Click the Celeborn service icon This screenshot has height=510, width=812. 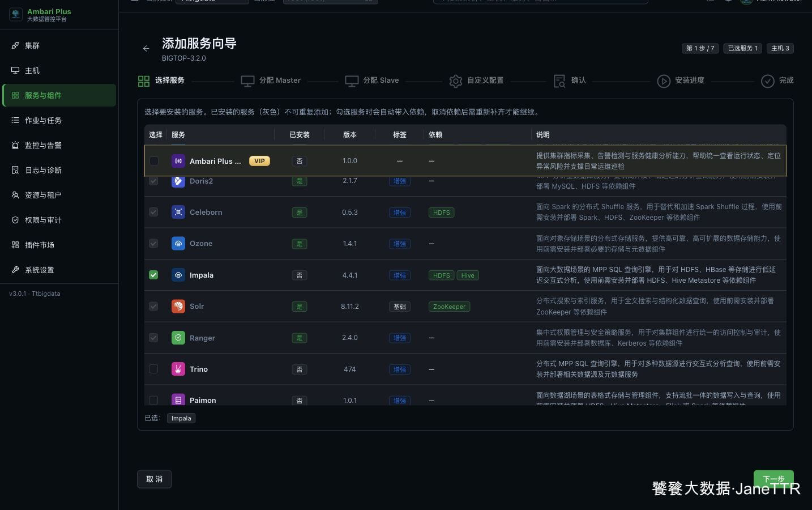click(178, 212)
